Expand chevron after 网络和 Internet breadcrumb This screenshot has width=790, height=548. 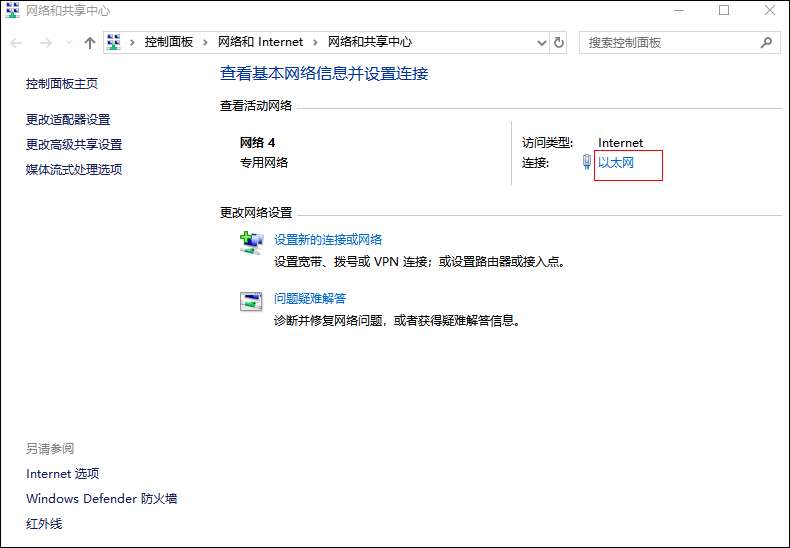pyautogui.click(x=315, y=42)
